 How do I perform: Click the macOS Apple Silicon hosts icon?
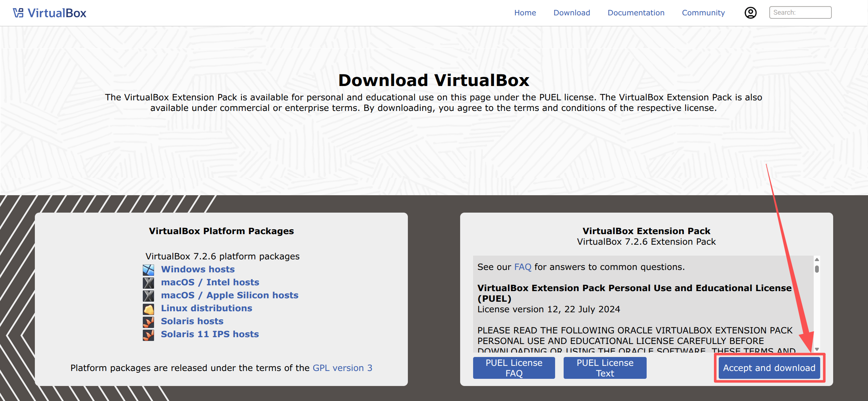148,296
